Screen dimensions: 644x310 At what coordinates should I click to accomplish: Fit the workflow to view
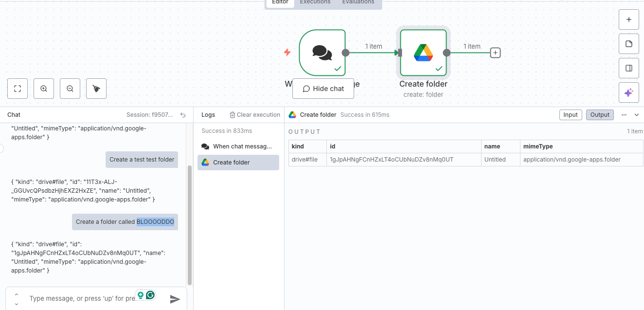coord(18,89)
